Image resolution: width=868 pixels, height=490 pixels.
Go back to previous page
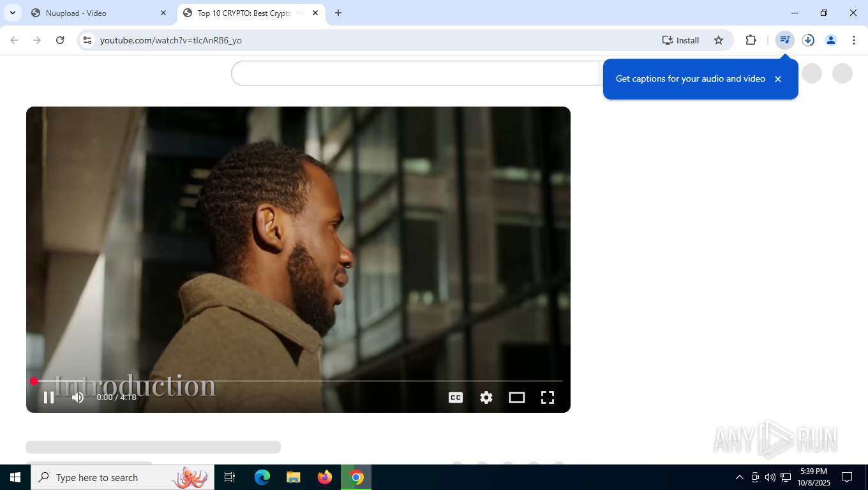[x=14, y=40]
